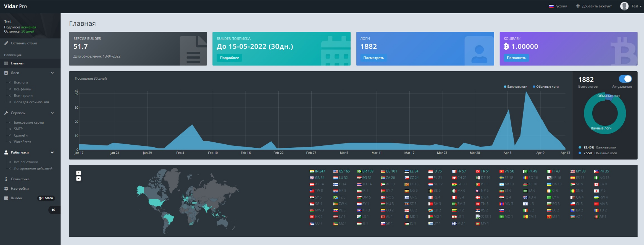Click the Пополнить button on the Кошелек card

click(x=516, y=58)
